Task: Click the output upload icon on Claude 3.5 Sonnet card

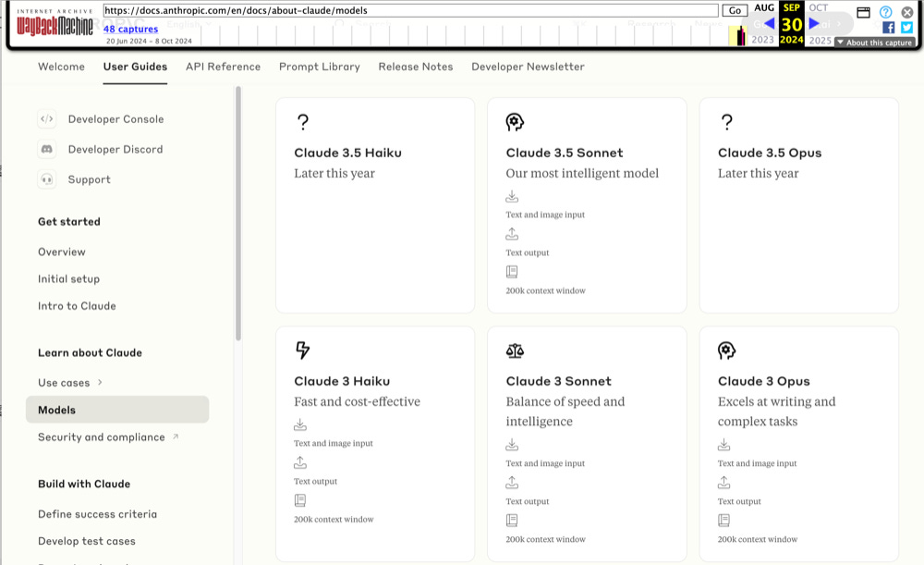Action: click(x=512, y=234)
